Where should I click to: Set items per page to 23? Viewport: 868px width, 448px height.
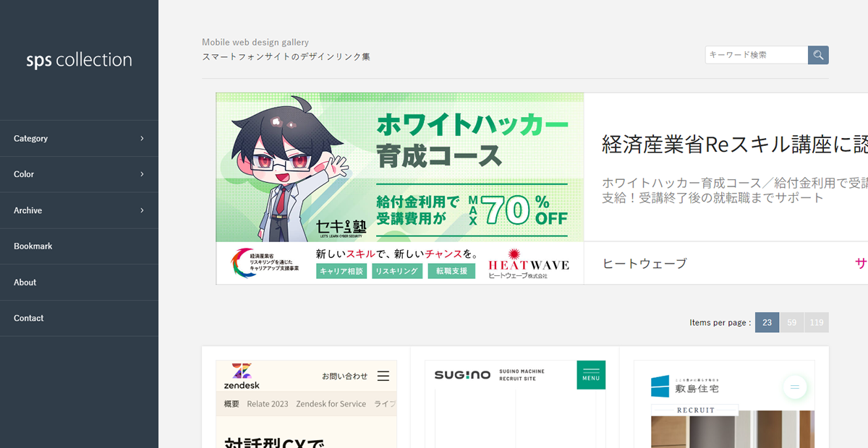point(767,322)
